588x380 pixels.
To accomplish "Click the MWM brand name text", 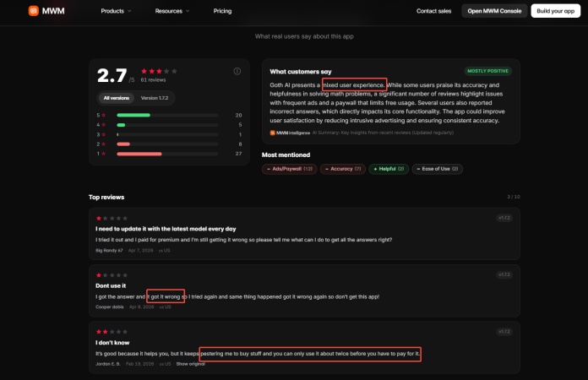I will pyautogui.click(x=53, y=11).
